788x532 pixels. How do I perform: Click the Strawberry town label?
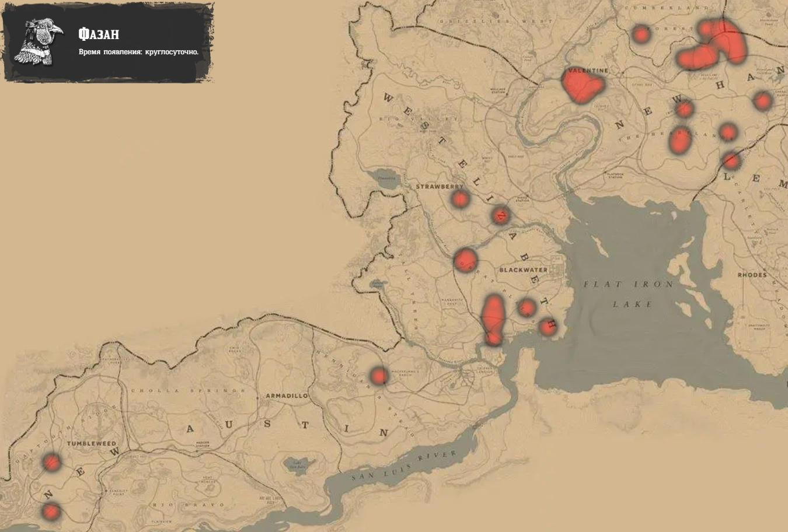pyautogui.click(x=440, y=187)
